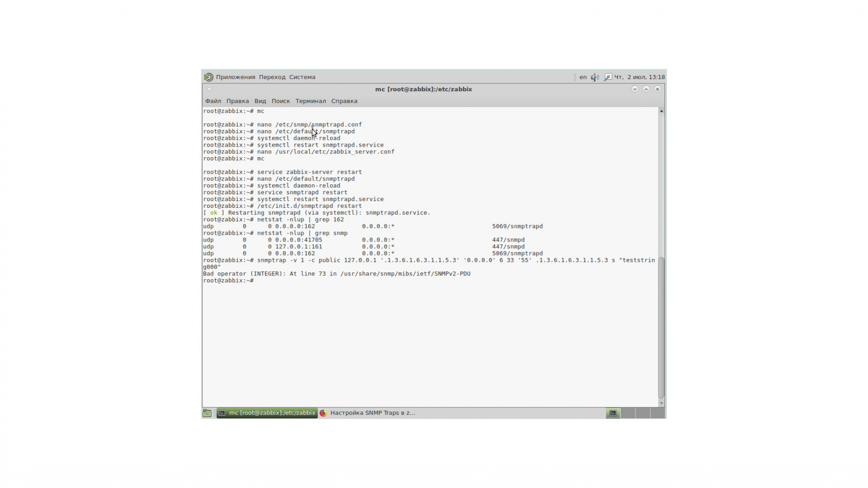
Task: Click the '0.0.0.0:41705' local address
Action: [299, 240]
